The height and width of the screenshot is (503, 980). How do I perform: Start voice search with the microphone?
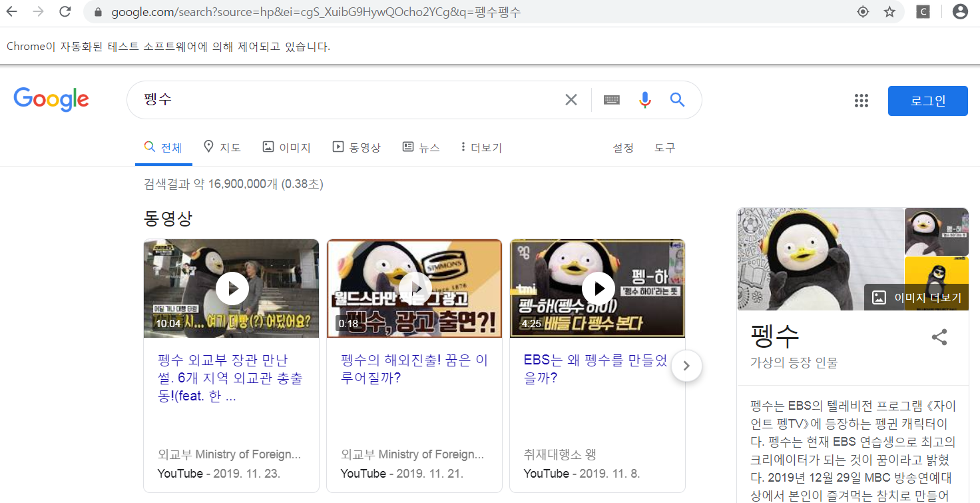644,100
